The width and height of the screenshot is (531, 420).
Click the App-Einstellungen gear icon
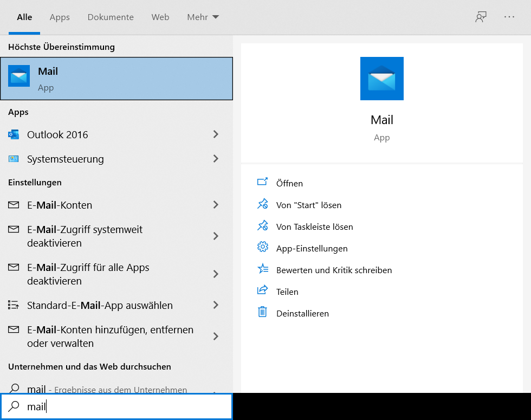tap(263, 248)
